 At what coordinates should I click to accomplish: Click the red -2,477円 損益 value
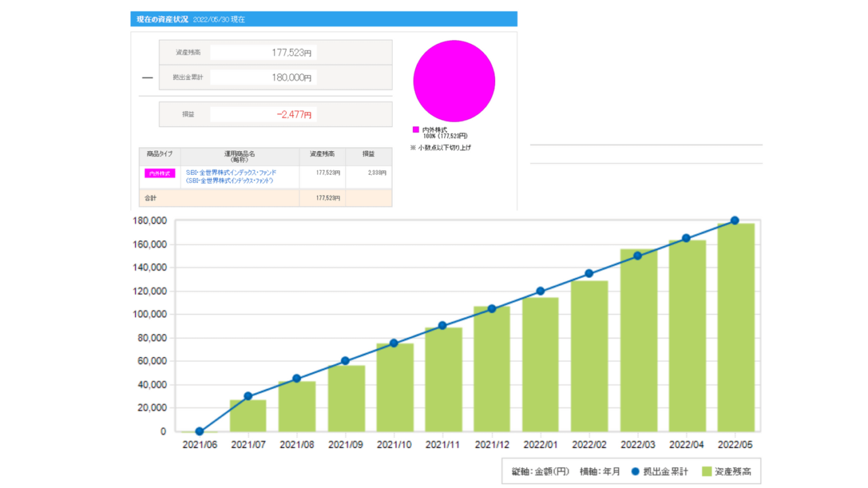(294, 115)
